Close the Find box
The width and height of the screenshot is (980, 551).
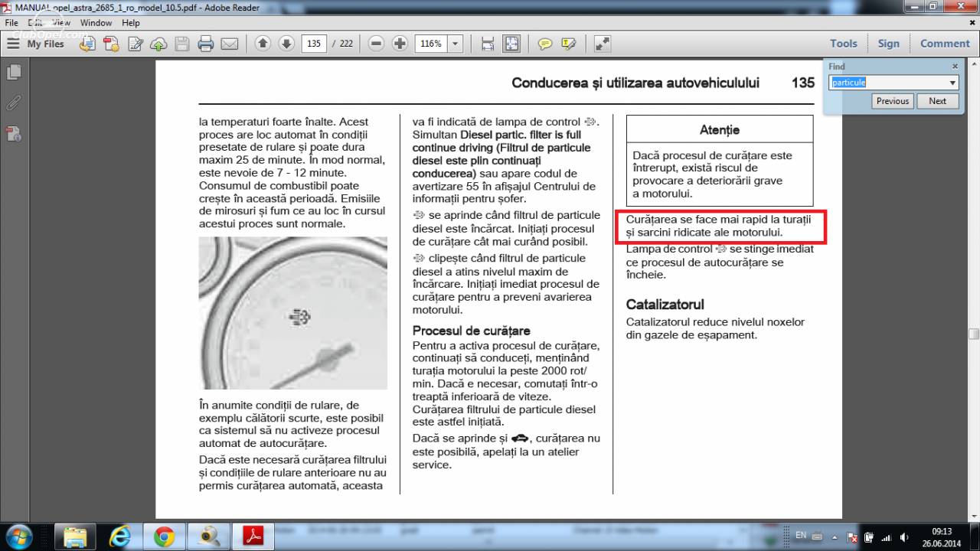(955, 67)
